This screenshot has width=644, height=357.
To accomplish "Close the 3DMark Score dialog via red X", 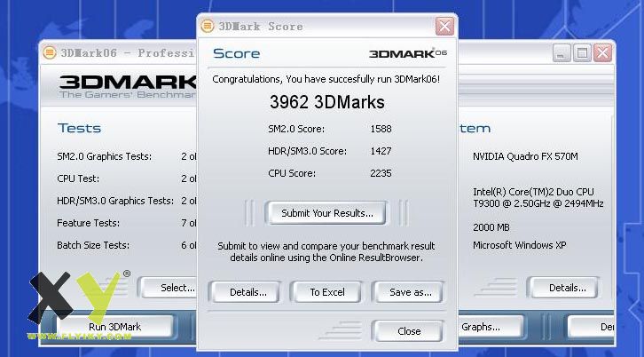I will (x=444, y=26).
